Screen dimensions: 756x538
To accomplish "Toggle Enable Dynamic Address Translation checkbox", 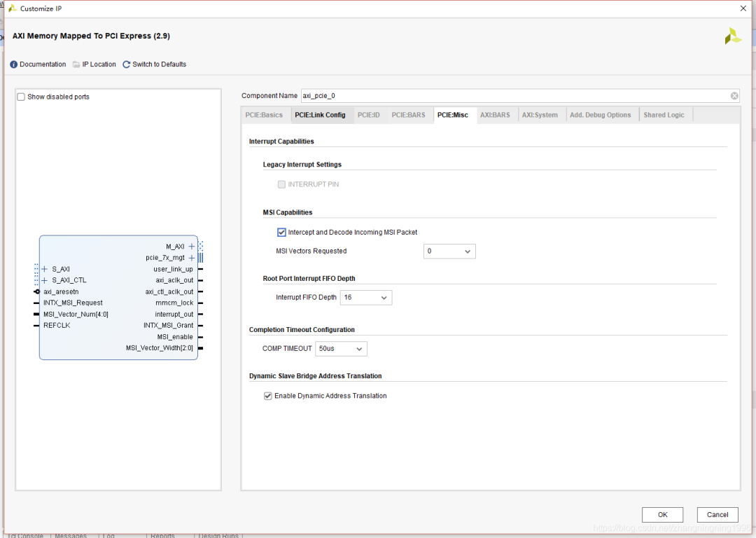I will click(268, 396).
